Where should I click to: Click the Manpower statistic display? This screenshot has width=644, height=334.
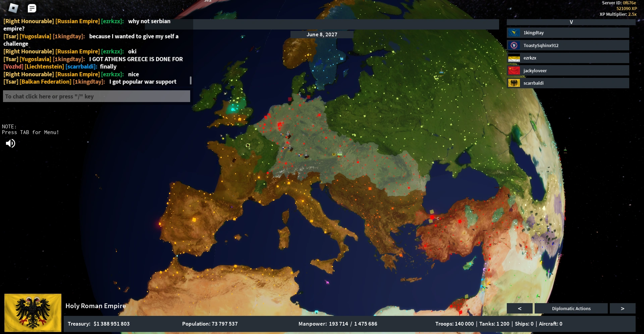click(338, 324)
